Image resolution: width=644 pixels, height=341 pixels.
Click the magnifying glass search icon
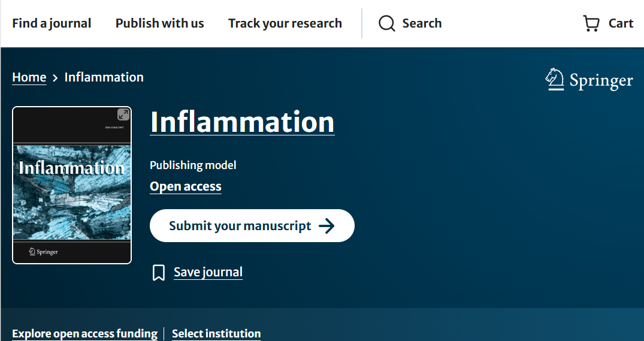click(387, 23)
